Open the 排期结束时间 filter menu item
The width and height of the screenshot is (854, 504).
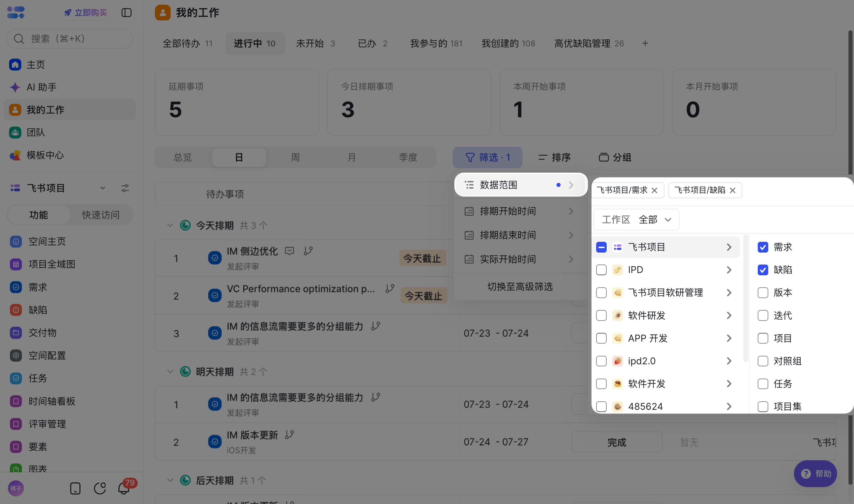pyautogui.click(x=520, y=235)
